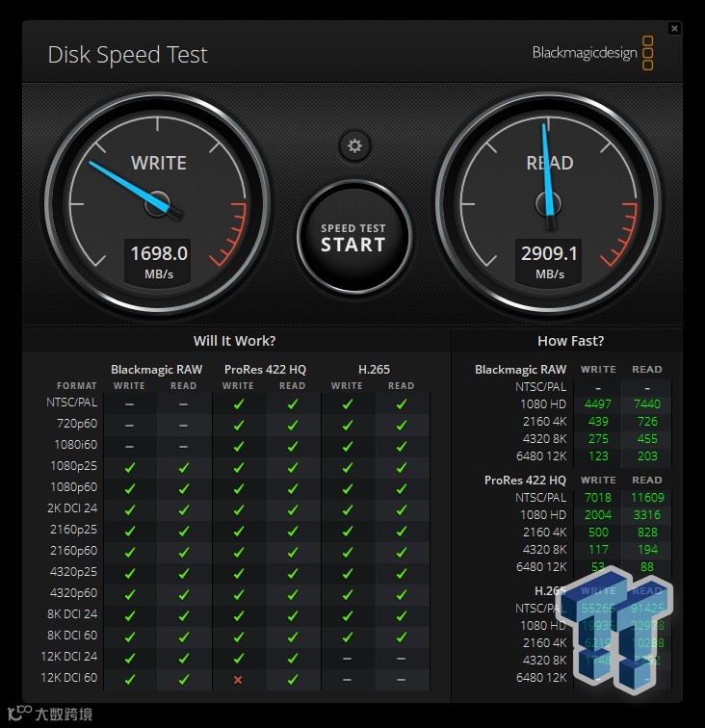Click Blackmagic RAW 6480 12K write value 123
The height and width of the screenshot is (728, 705).
tap(598, 456)
